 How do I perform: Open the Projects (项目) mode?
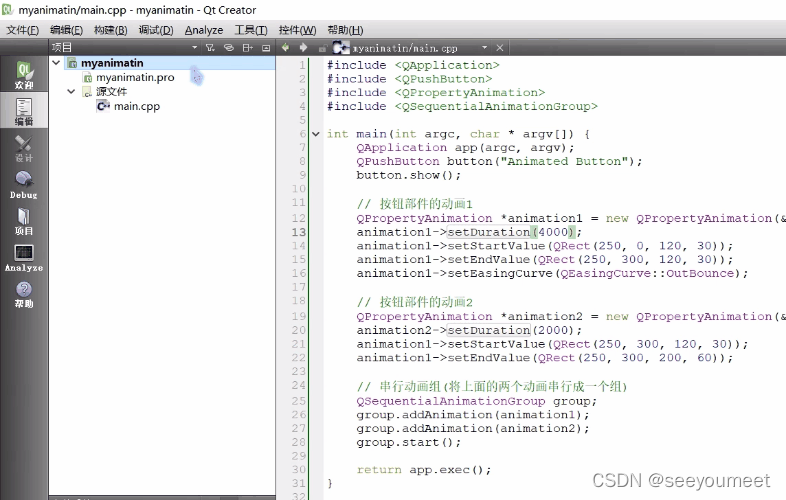pyautogui.click(x=24, y=222)
